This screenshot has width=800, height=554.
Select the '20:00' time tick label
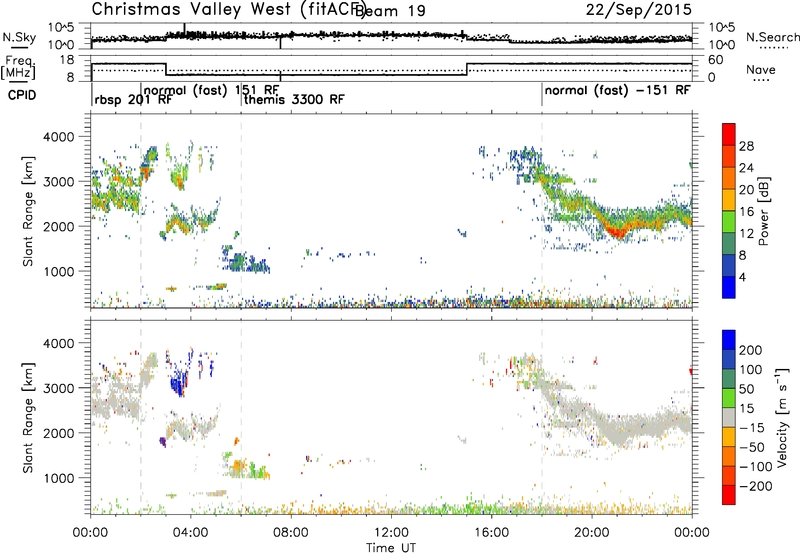592,532
